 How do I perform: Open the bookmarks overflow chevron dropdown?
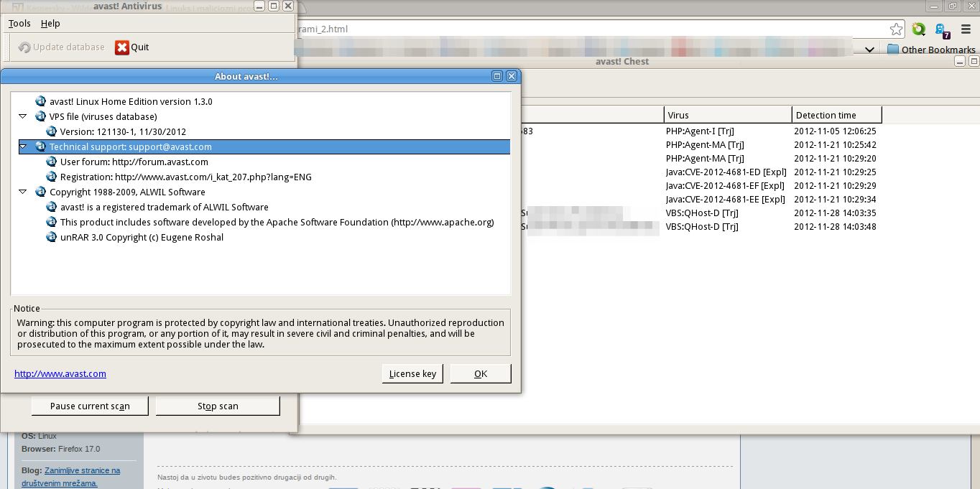869,50
